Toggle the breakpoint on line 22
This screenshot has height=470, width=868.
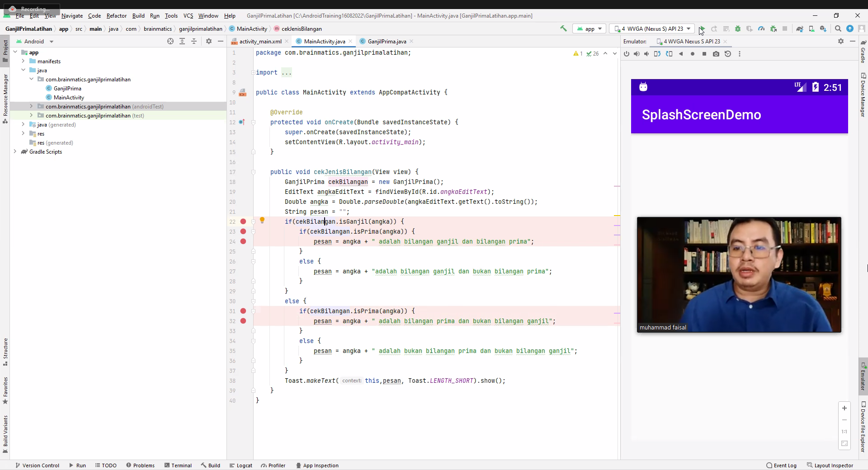(243, 221)
